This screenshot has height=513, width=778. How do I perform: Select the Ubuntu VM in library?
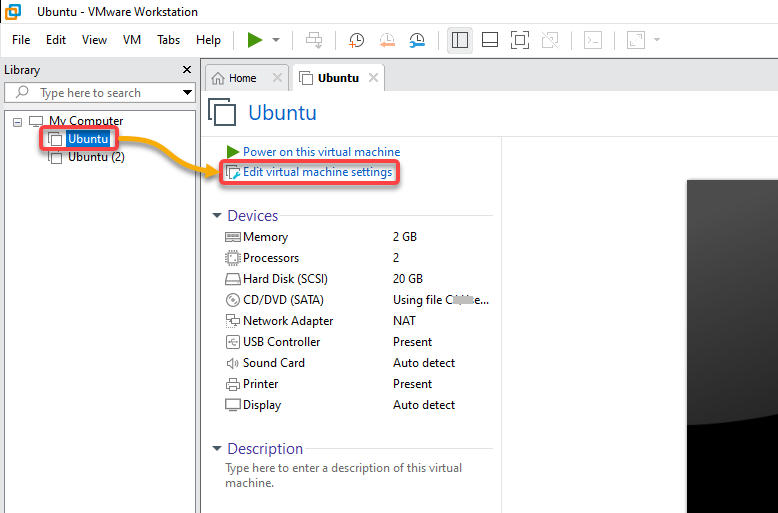click(x=88, y=139)
